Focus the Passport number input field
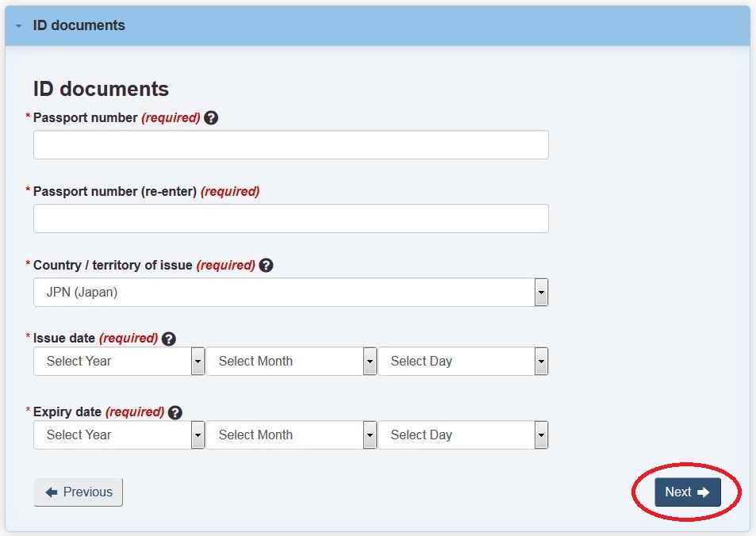 coord(290,144)
